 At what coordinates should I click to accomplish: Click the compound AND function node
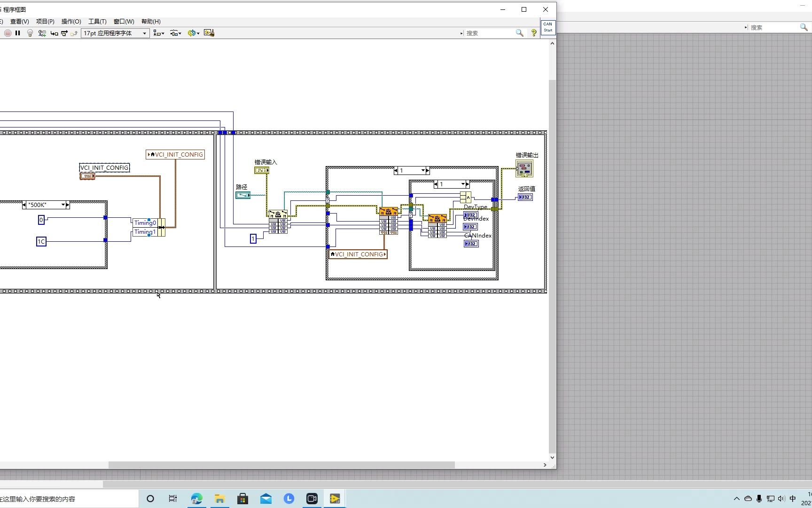[x=466, y=198]
